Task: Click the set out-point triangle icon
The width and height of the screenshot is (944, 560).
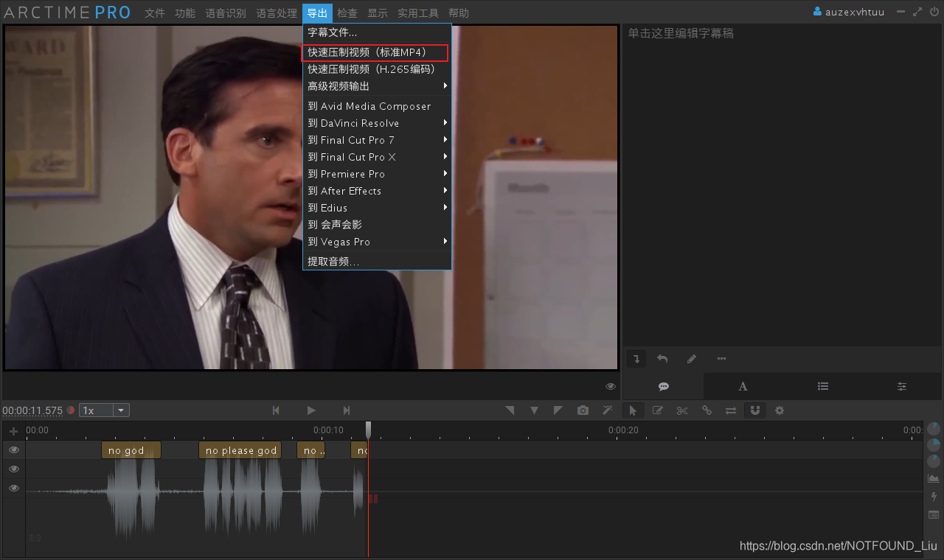Action: [558, 410]
